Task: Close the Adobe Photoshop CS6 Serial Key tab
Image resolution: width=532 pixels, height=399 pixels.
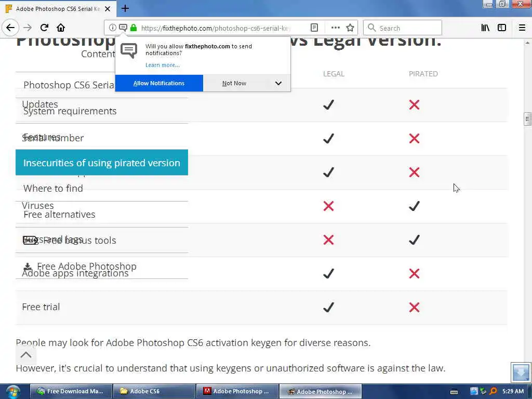Action: point(107,9)
